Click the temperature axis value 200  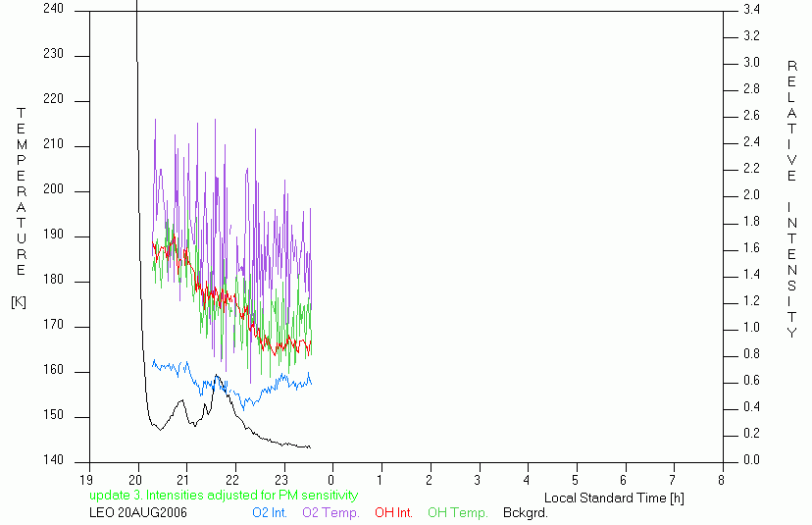click(53, 188)
